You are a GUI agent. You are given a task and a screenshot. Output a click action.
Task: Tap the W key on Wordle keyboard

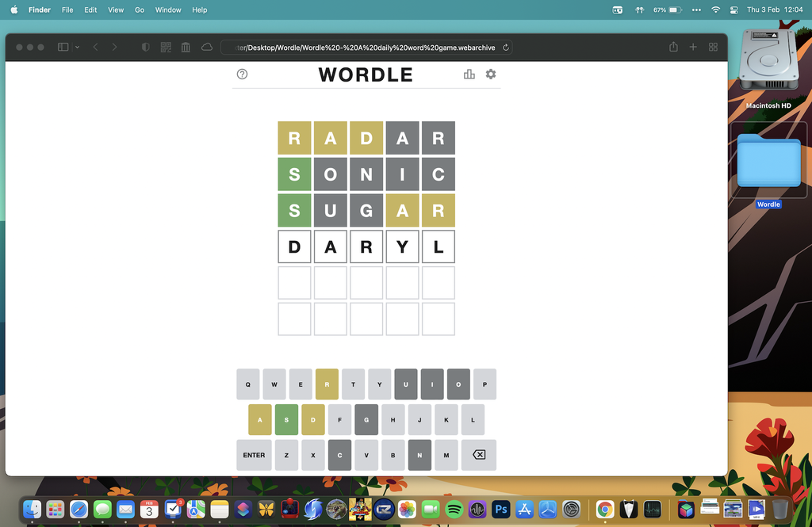(x=274, y=384)
